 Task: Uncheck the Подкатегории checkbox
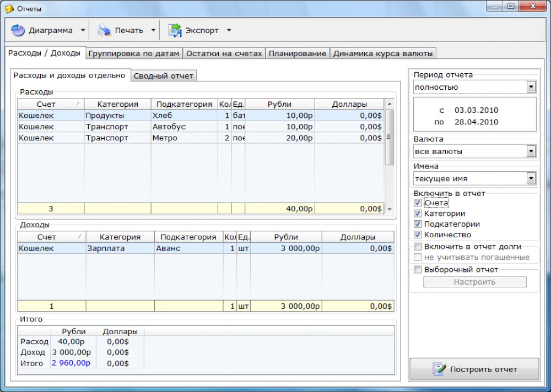pyautogui.click(x=417, y=224)
